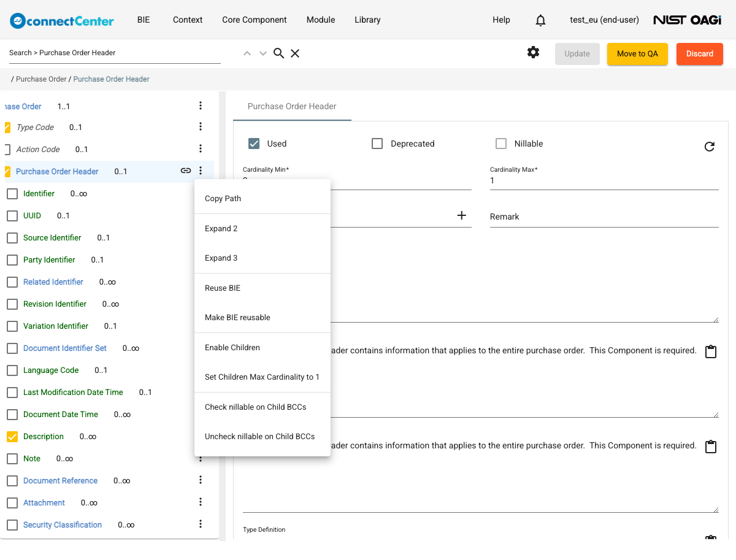This screenshot has width=736, height=560.
Task: Open the BIE menu
Action: coord(144,20)
